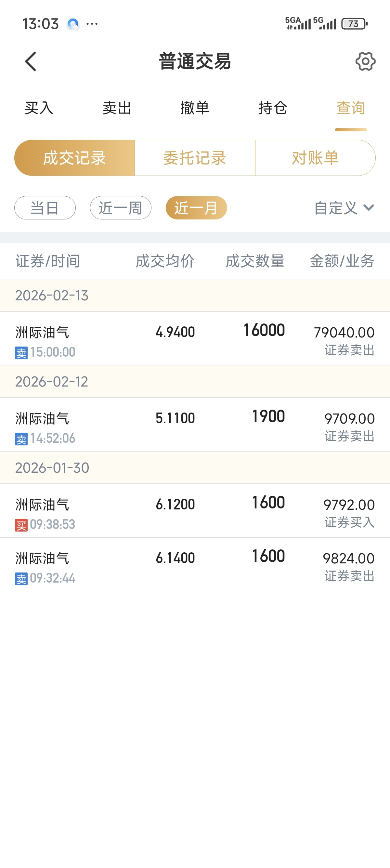Tap the blue sell badge at 15:00:00
The image size is (390, 868).
(21, 353)
